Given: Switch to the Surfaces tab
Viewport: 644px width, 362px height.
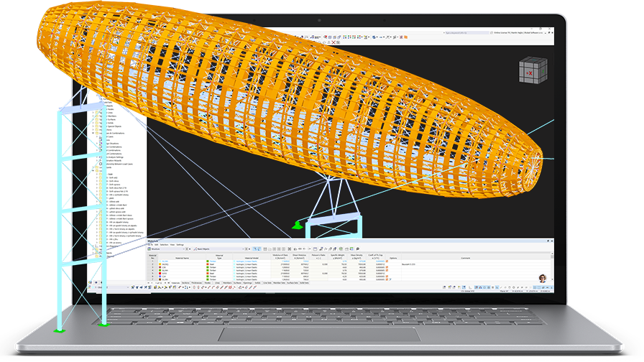Looking at the screenshot, I should pyautogui.click(x=237, y=283).
